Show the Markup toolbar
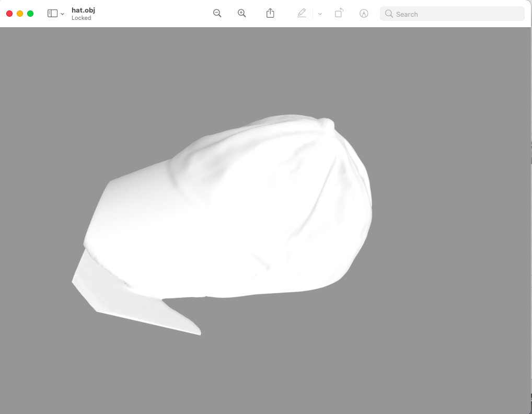Viewport: 532px width, 414px height. point(364,14)
